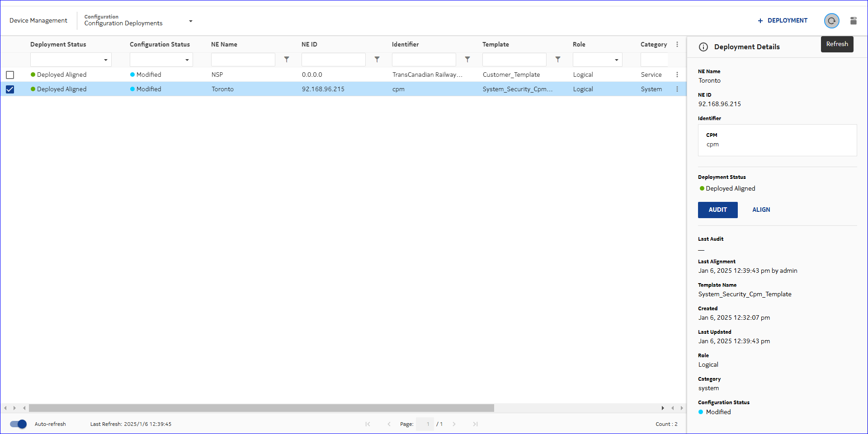Open the Toronto row three-dot menu
868x434 pixels.
tap(677, 89)
